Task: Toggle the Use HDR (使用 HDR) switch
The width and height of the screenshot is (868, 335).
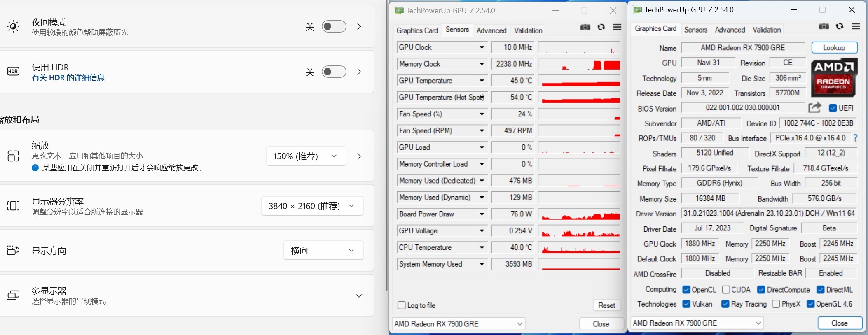Action: point(334,72)
